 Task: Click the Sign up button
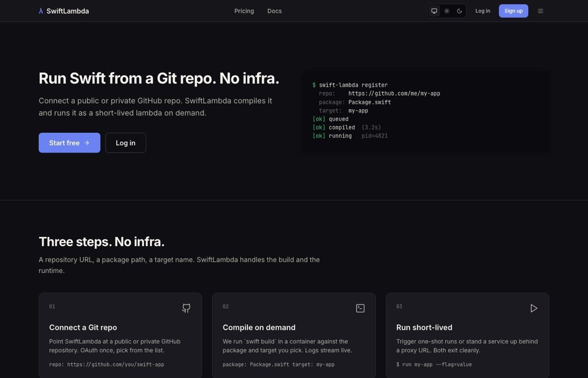[513, 11]
